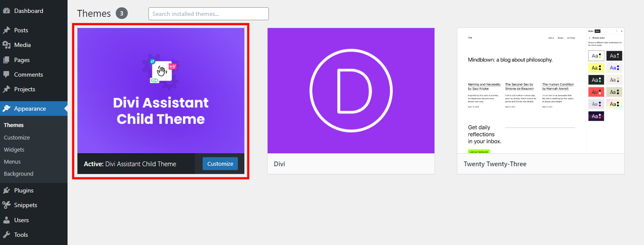Image resolution: width=644 pixels, height=245 pixels.
Task: Open the Snippets menu label
Action: coord(26,205)
